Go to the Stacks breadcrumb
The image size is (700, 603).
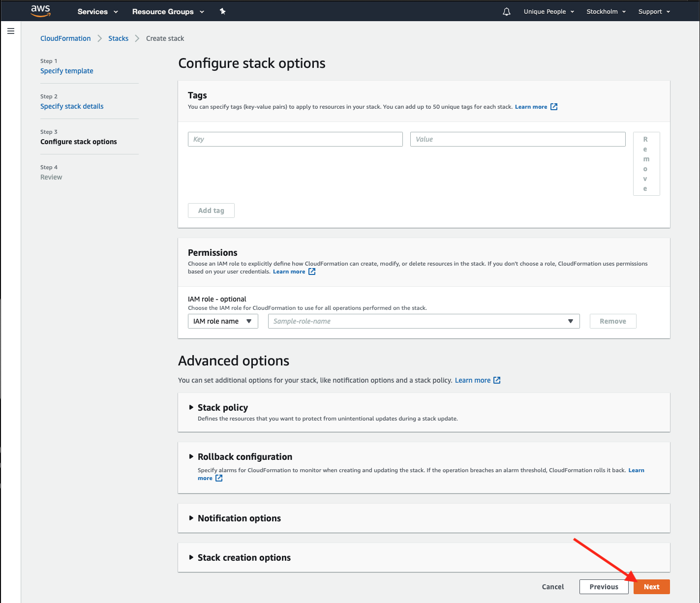point(118,38)
